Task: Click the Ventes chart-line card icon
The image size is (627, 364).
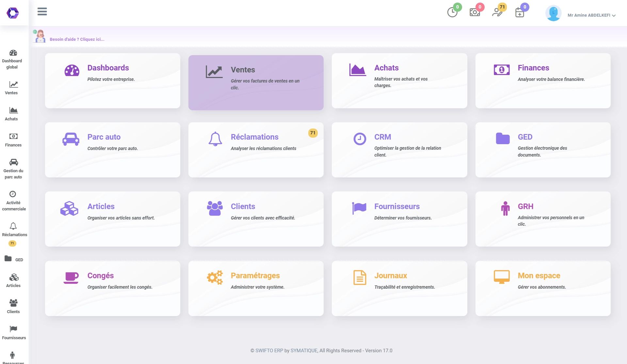Action: pyautogui.click(x=214, y=72)
